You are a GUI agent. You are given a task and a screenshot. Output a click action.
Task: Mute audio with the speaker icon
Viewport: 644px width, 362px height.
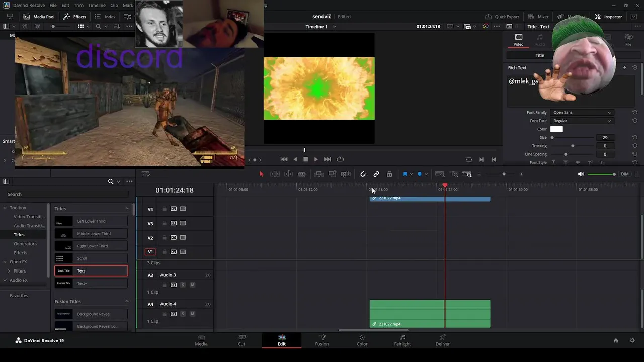coord(581,174)
